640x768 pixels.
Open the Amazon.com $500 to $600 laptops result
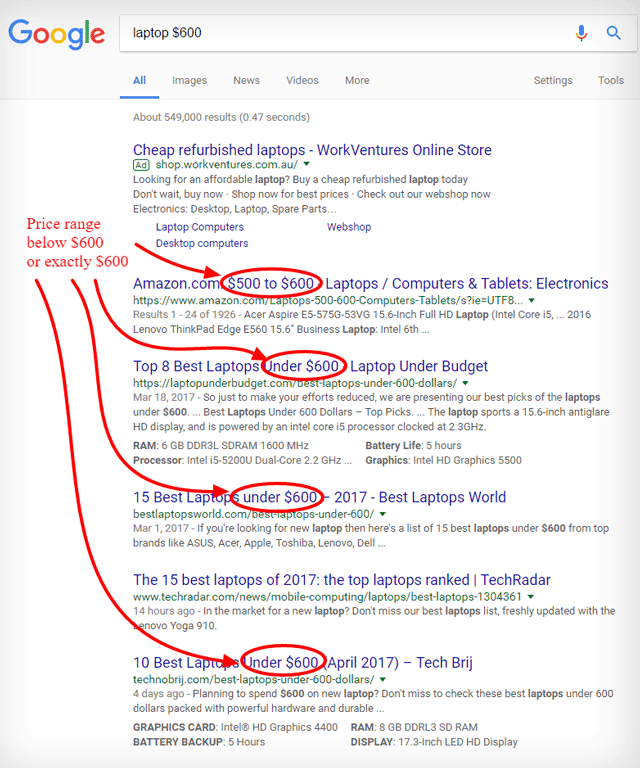pos(371,284)
